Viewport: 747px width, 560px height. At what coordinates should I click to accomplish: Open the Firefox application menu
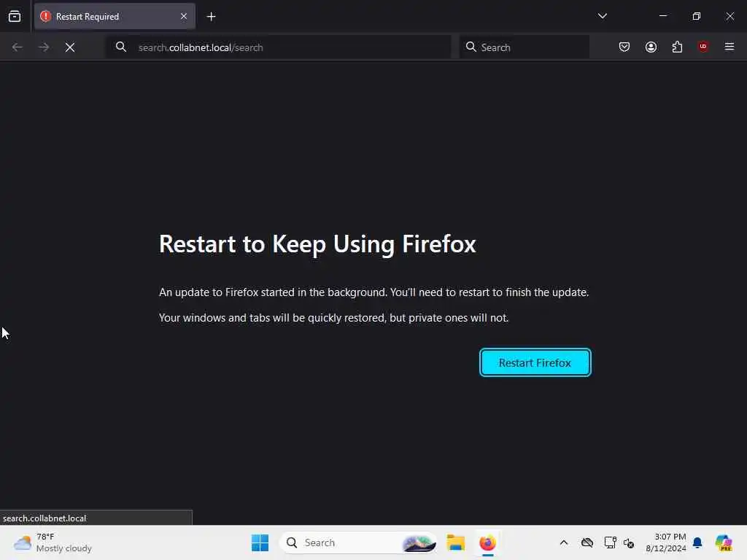point(729,47)
